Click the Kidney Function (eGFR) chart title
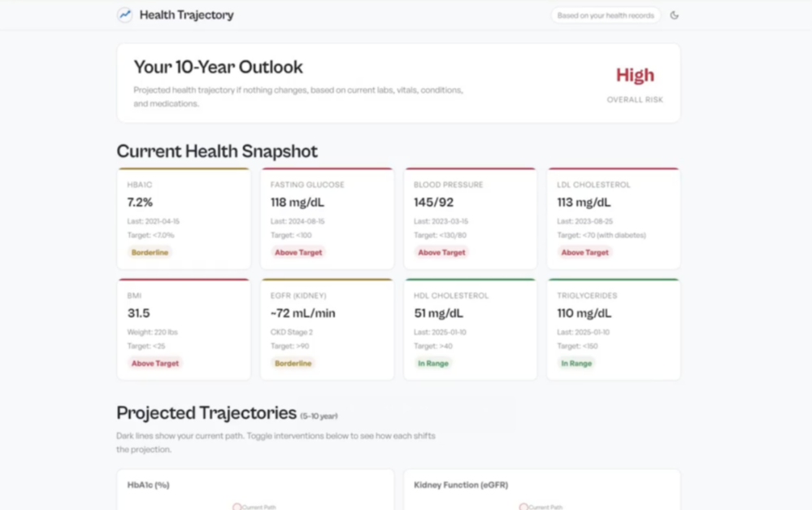 point(460,485)
